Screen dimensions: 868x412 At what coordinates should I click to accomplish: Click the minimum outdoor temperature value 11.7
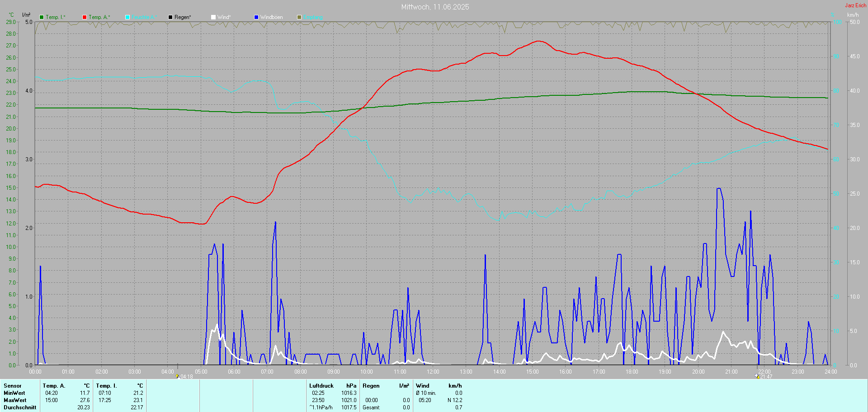click(x=85, y=393)
